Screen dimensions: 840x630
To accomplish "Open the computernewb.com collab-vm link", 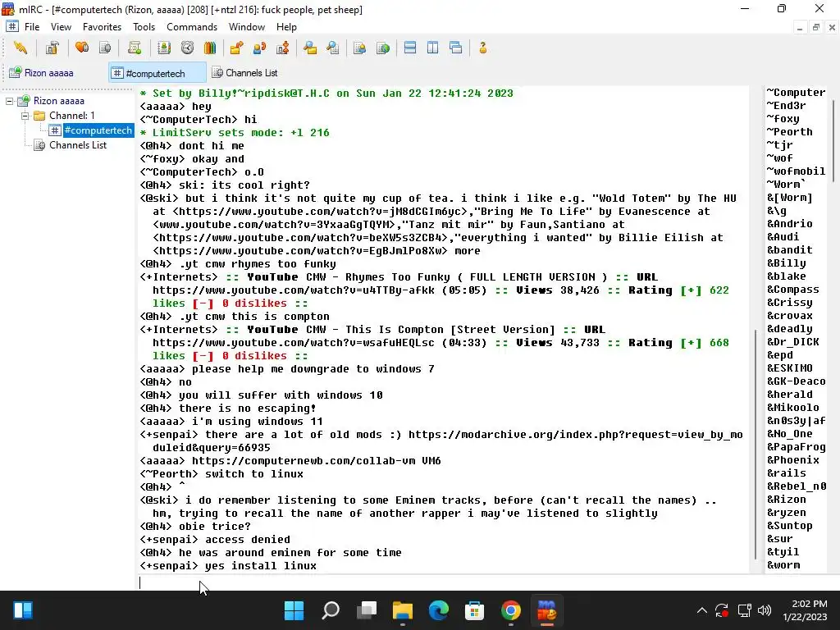I will click(x=304, y=461).
